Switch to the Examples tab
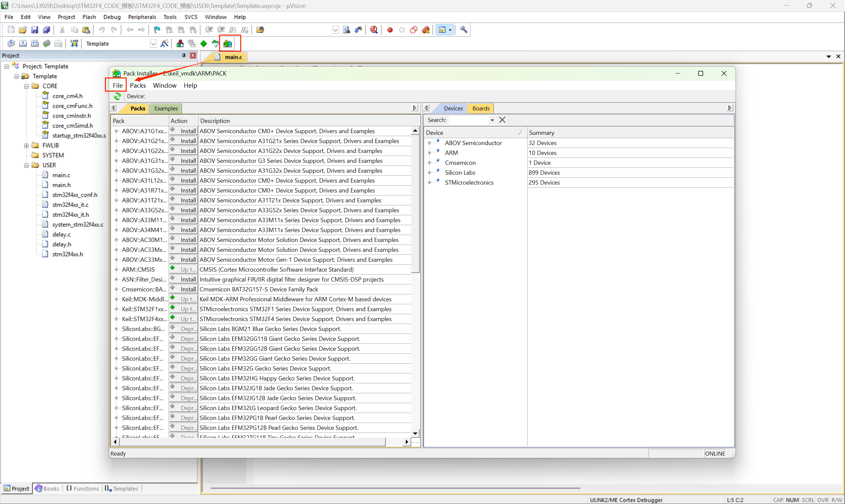Screen dimensions: 845x504 coord(166,108)
